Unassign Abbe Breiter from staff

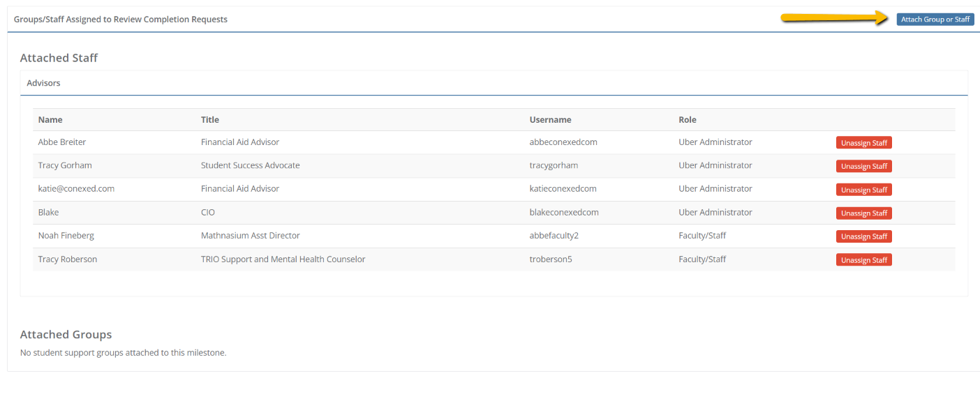click(x=864, y=143)
